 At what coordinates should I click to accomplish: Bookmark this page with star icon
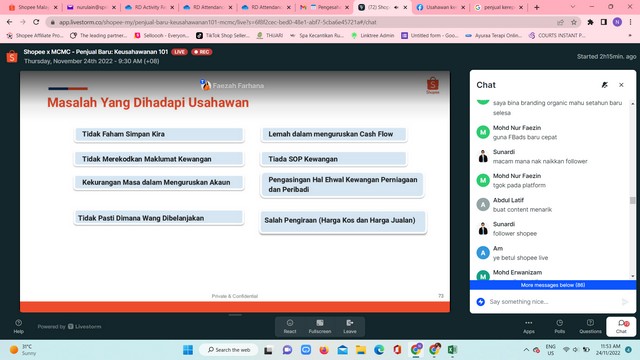click(574, 22)
